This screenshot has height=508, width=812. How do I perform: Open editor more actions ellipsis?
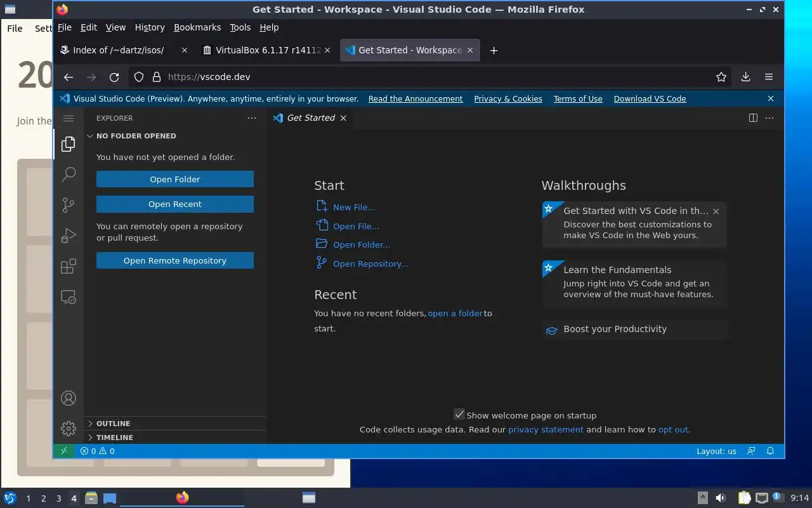coord(769,118)
